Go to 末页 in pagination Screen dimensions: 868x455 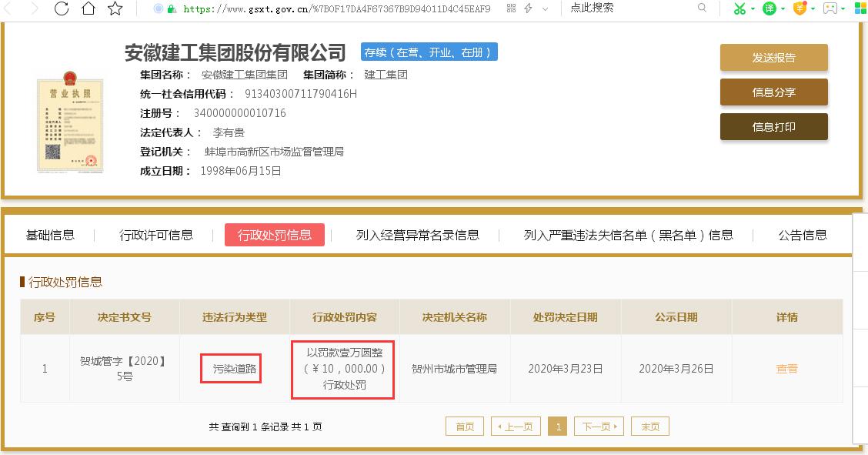(x=652, y=426)
